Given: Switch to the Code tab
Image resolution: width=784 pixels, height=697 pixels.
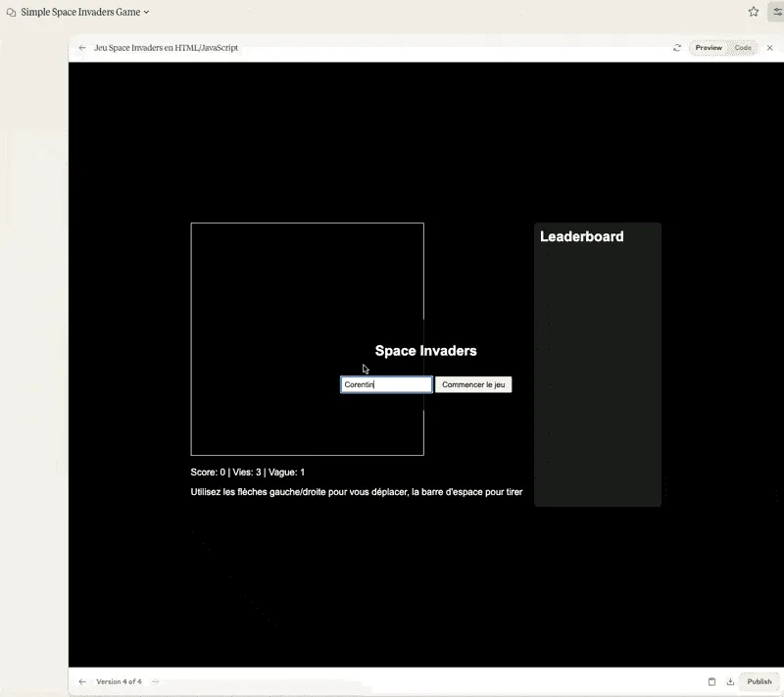Looking at the screenshot, I should [x=743, y=48].
